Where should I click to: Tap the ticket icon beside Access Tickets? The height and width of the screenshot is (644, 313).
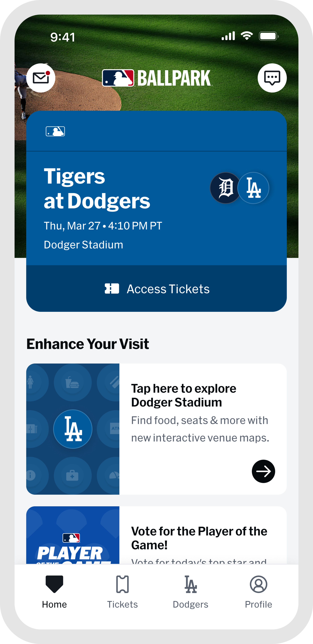coord(112,288)
